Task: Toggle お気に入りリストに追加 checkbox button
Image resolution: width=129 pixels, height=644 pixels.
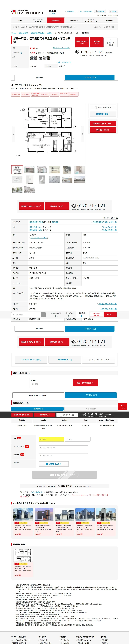Action: coord(99,359)
